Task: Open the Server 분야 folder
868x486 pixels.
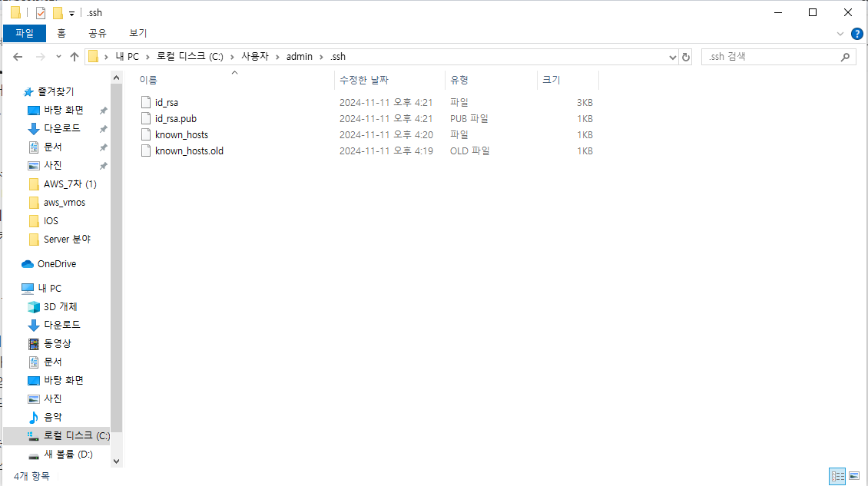Action: (x=67, y=239)
